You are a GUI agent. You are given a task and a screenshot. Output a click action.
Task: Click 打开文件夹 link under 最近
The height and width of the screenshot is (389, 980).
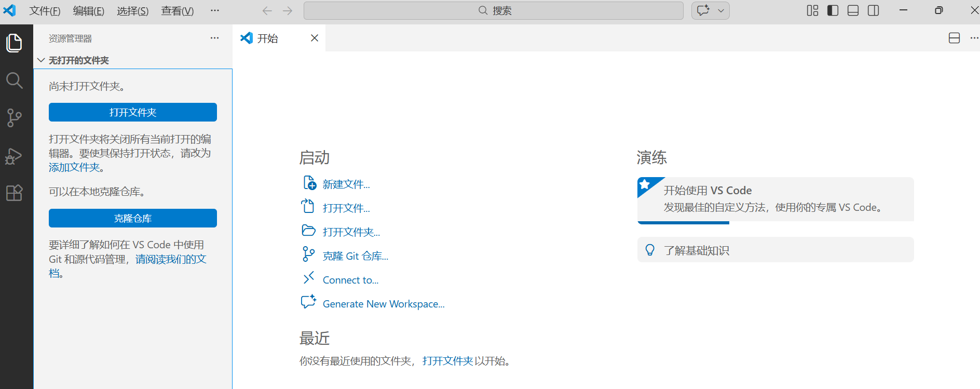[447, 361]
